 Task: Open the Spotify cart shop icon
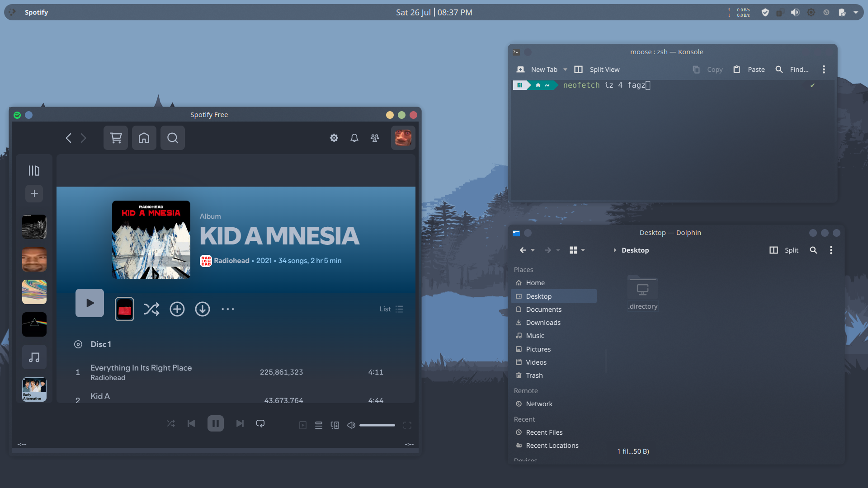[x=116, y=138]
